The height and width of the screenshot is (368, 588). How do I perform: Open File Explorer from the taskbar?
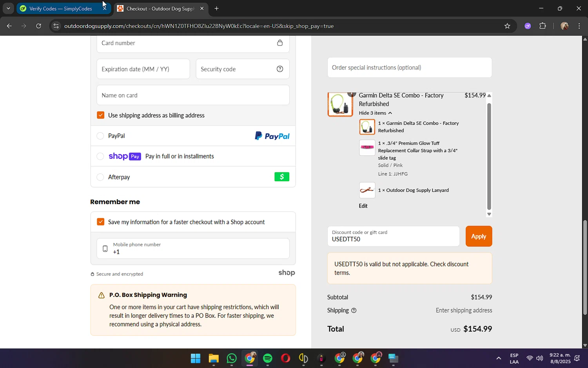214,358
